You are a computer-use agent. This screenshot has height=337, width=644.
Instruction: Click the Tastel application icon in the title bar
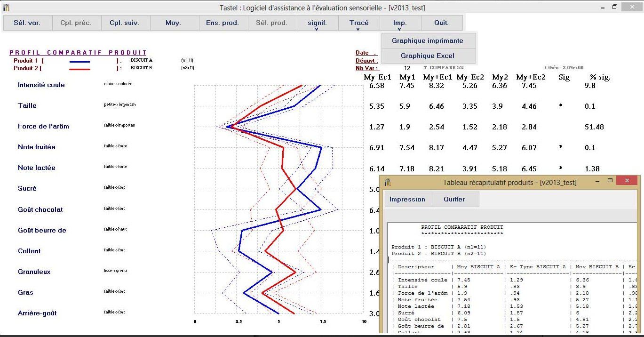(7, 7)
